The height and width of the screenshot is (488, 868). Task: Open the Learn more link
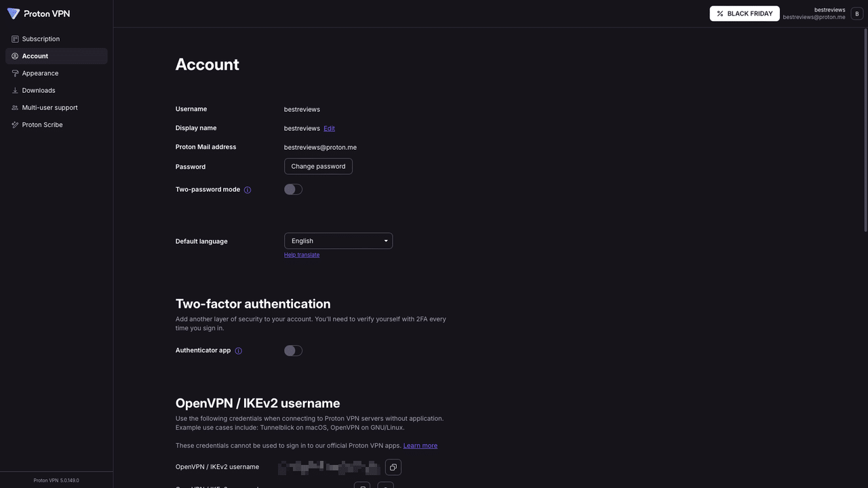tap(420, 445)
